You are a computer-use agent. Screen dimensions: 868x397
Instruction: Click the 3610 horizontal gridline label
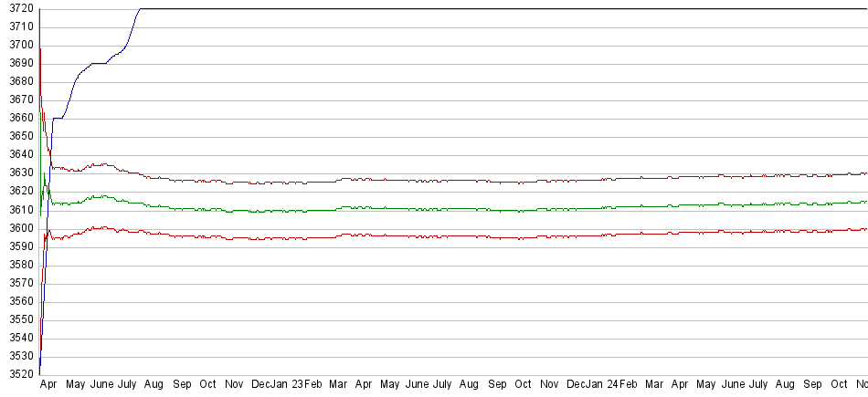click(x=22, y=209)
